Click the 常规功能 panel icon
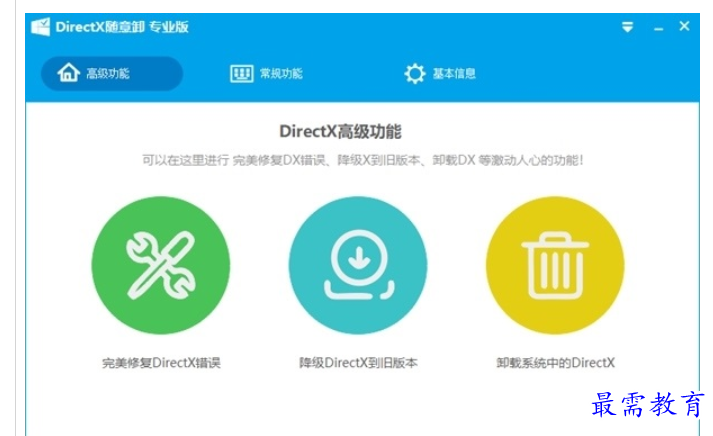Image resolution: width=713 pixels, height=436 pixels. pos(241,74)
